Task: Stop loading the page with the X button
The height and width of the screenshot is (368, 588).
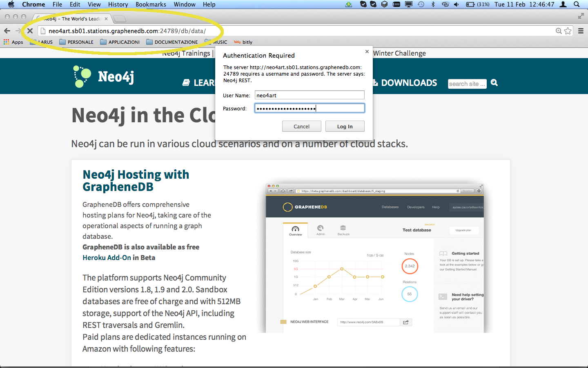Action: pos(30,31)
